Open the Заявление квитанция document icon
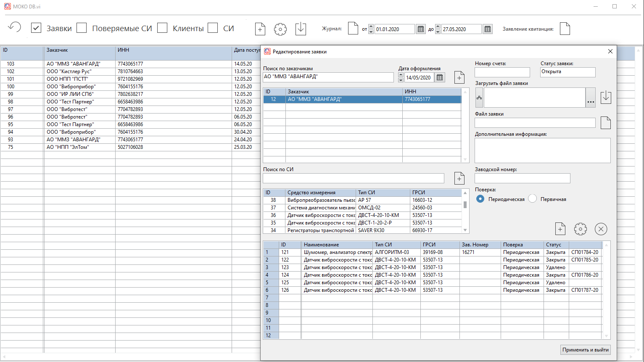 click(565, 29)
